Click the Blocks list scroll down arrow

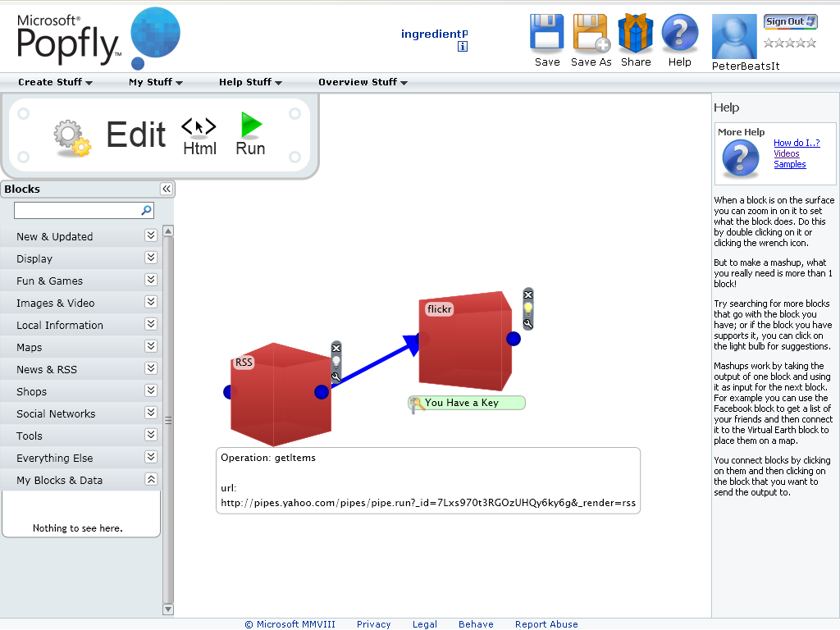pos(168,609)
